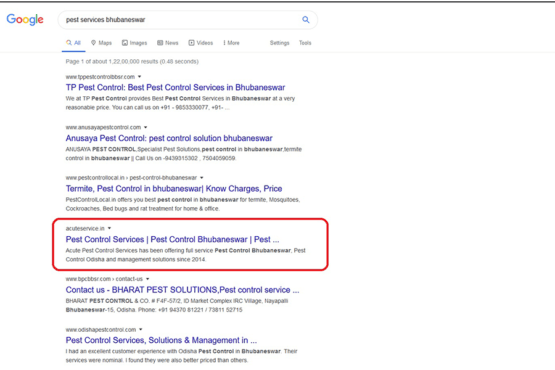This screenshot has height=370, width=555.
Task: Click snippet starting ANUSAYA PEST CONTROL
Action: pyautogui.click(x=184, y=154)
